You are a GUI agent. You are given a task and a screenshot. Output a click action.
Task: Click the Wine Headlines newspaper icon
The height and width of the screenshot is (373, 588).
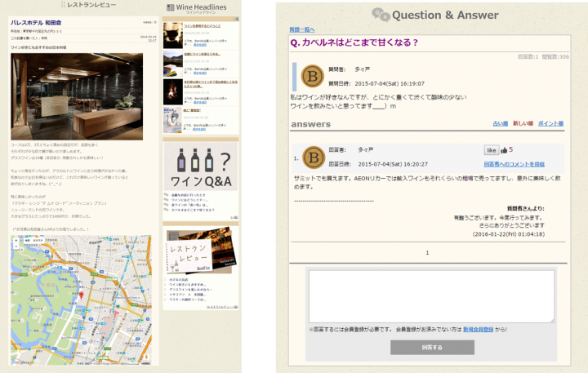tap(170, 7)
